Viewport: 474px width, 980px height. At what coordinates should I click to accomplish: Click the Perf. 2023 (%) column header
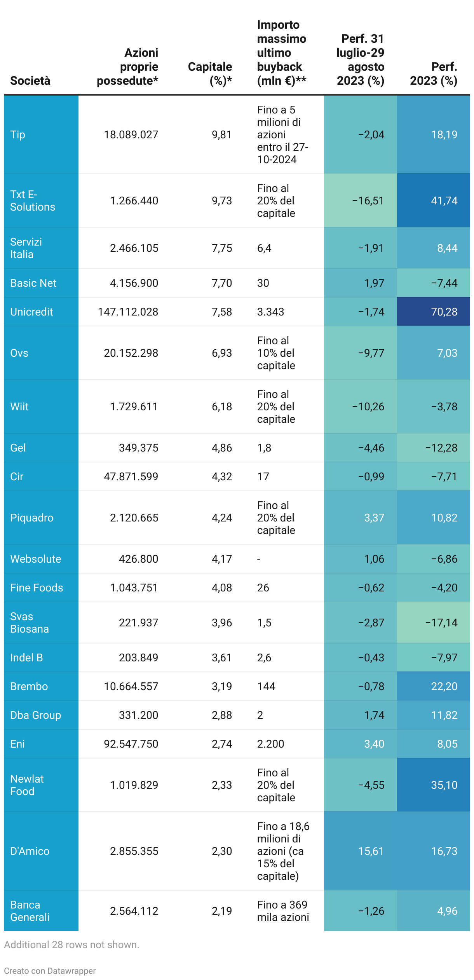434,73
